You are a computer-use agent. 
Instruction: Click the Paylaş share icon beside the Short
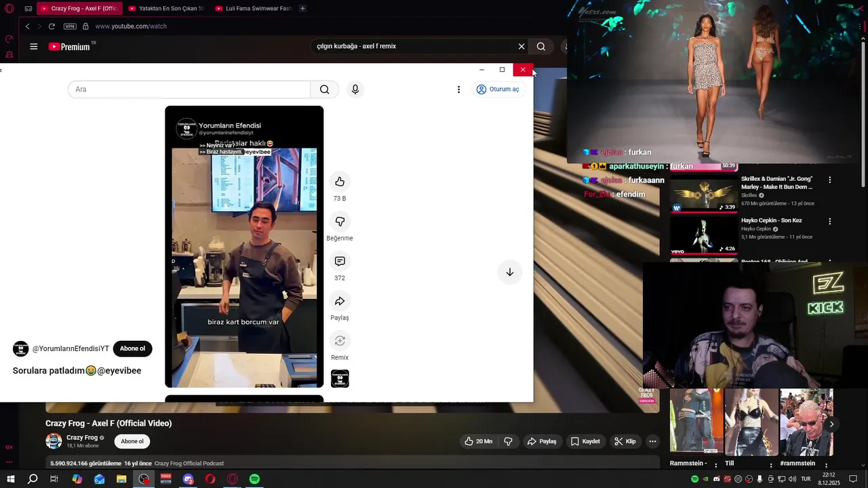pyautogui.click(x=340, y=301)
